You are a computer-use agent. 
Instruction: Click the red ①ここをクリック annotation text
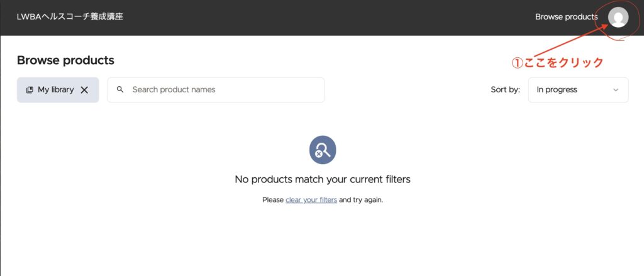pyautogui.click(x=557, y=63)
